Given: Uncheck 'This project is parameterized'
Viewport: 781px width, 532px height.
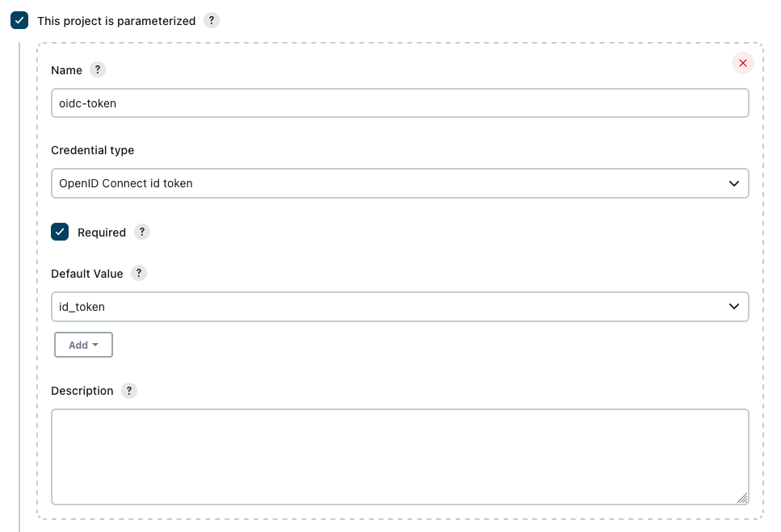Looking at the screenshot, I should tap(19, 20).
